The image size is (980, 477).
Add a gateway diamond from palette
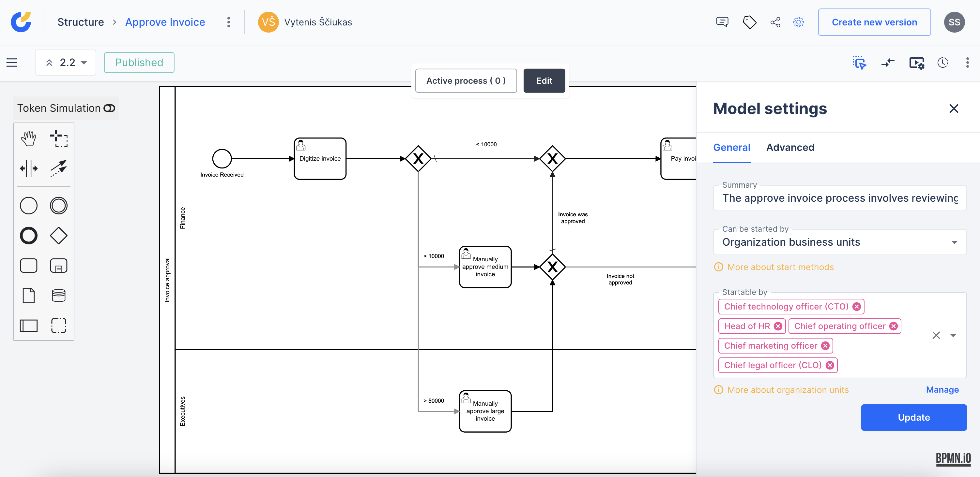pyautogui.click(x=59, y=236)
